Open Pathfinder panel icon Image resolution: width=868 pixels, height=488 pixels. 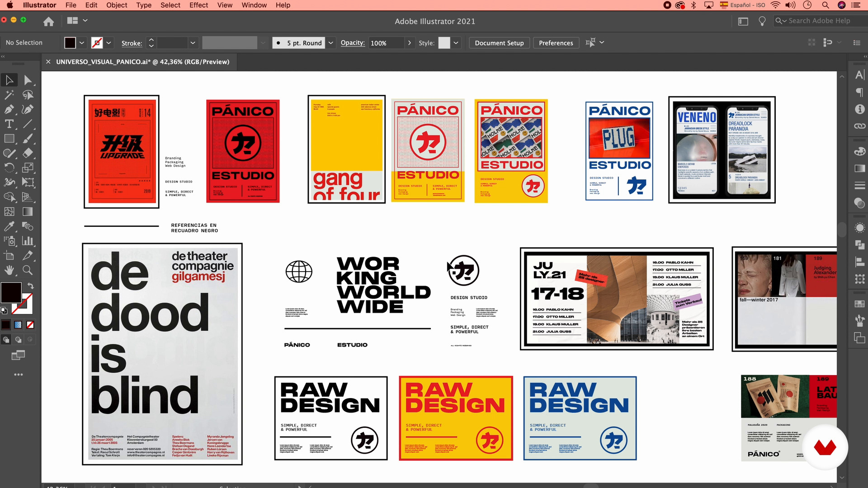click(x=859, y=245)
